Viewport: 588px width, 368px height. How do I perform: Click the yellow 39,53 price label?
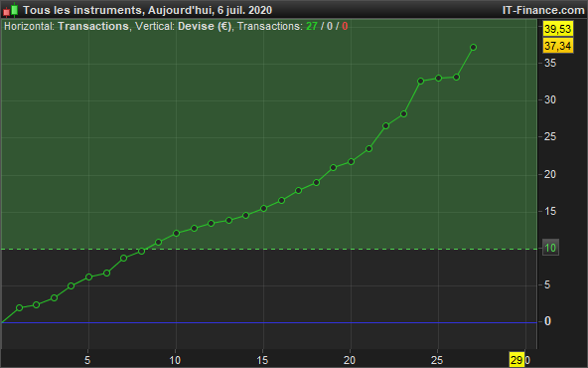(x=557, y=29)
